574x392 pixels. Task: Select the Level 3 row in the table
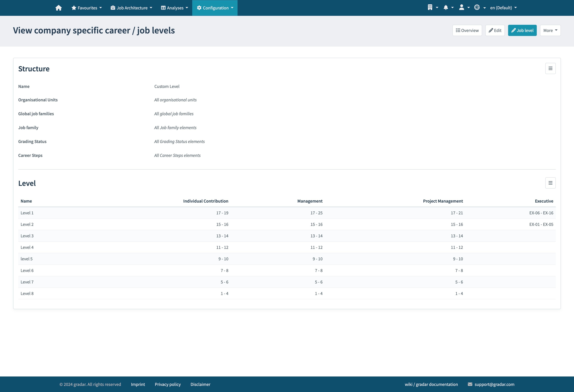[27, 236]
